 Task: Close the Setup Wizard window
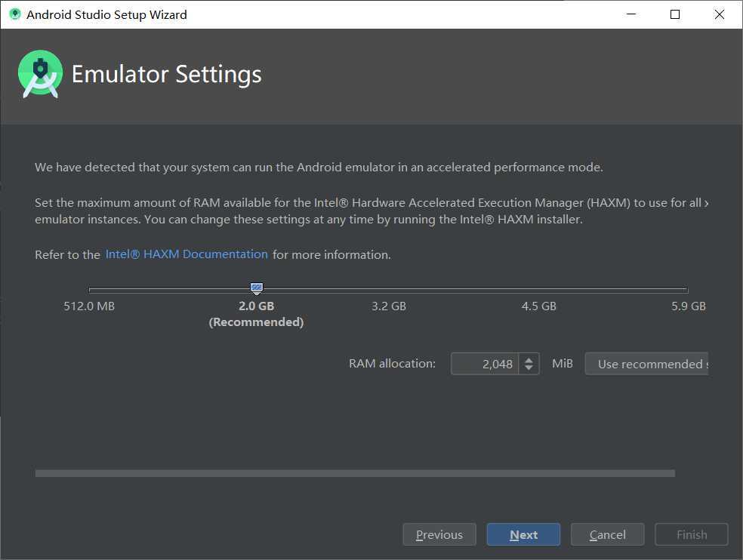719,14
